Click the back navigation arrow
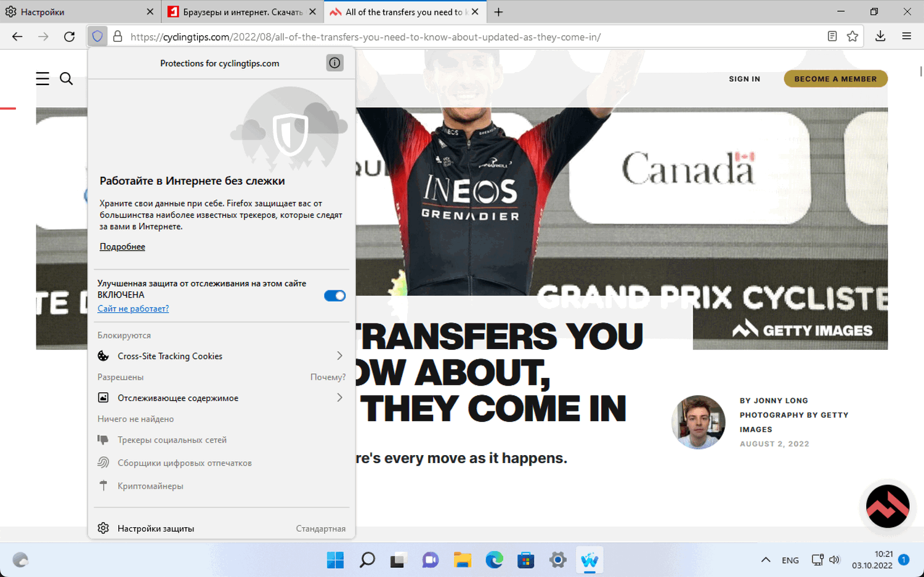 [17, 37]
